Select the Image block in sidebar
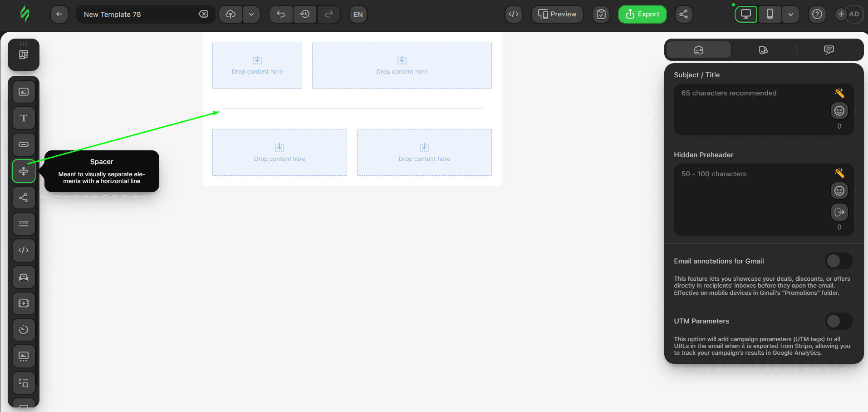Viewport: 868px width, 412px height. pyautogui.click(x=24, y=92)
